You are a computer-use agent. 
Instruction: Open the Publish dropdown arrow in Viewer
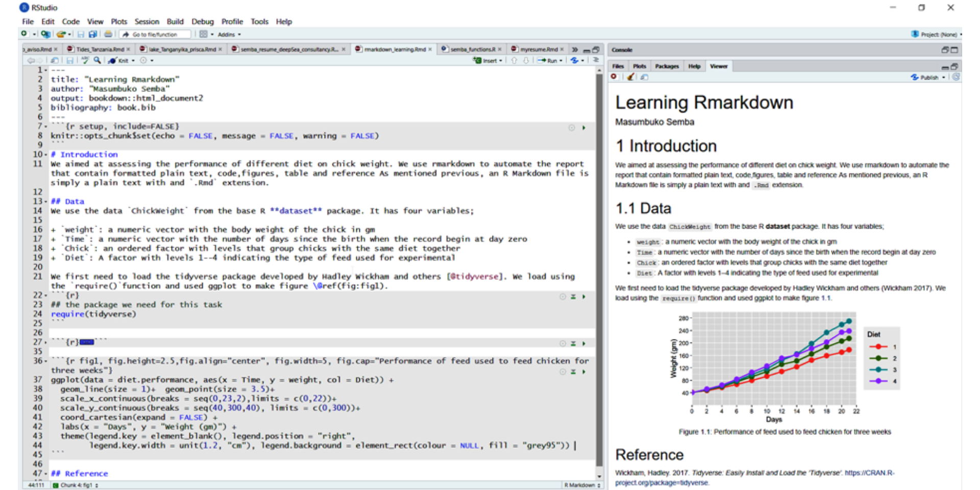(x=944, y=78)
